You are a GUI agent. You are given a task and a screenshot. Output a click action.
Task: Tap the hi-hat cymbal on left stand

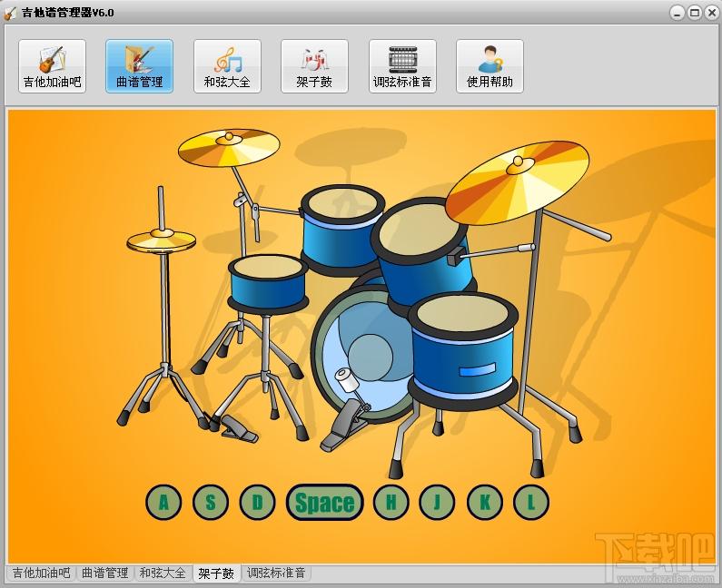pyautogui.click(x=162, y=240)
